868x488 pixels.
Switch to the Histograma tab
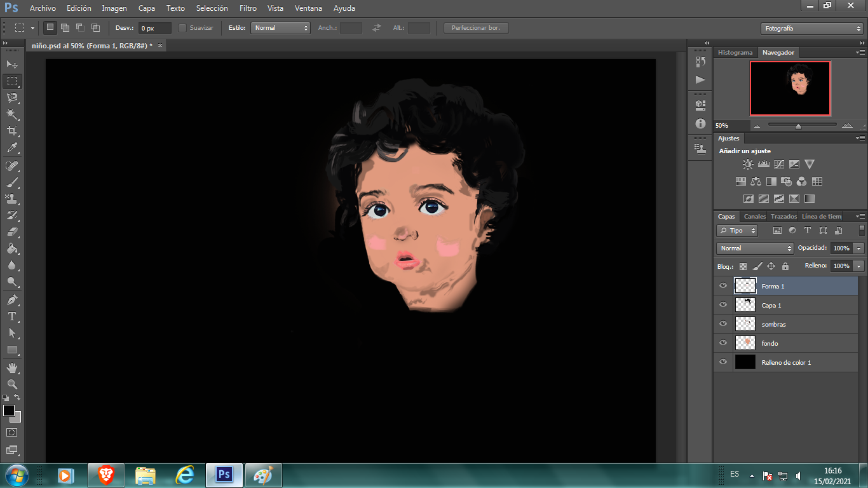point(735,53)
